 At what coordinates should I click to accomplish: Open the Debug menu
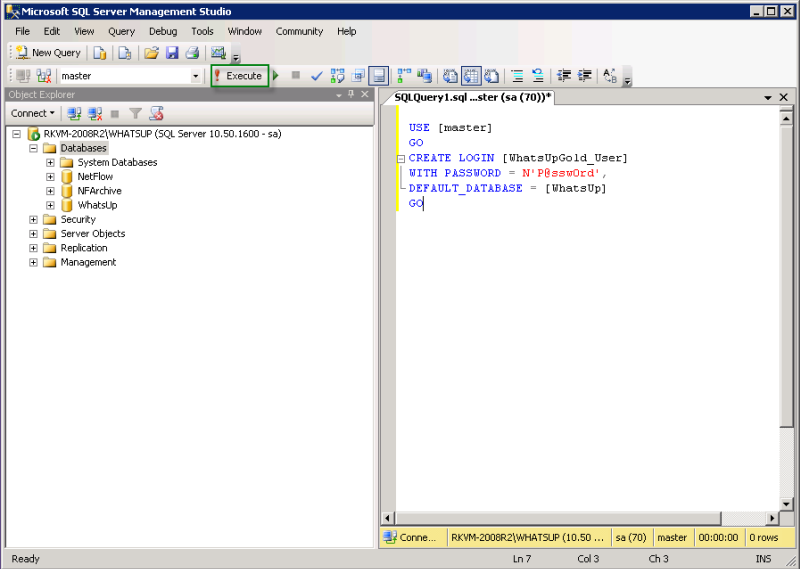coord(163,32)
